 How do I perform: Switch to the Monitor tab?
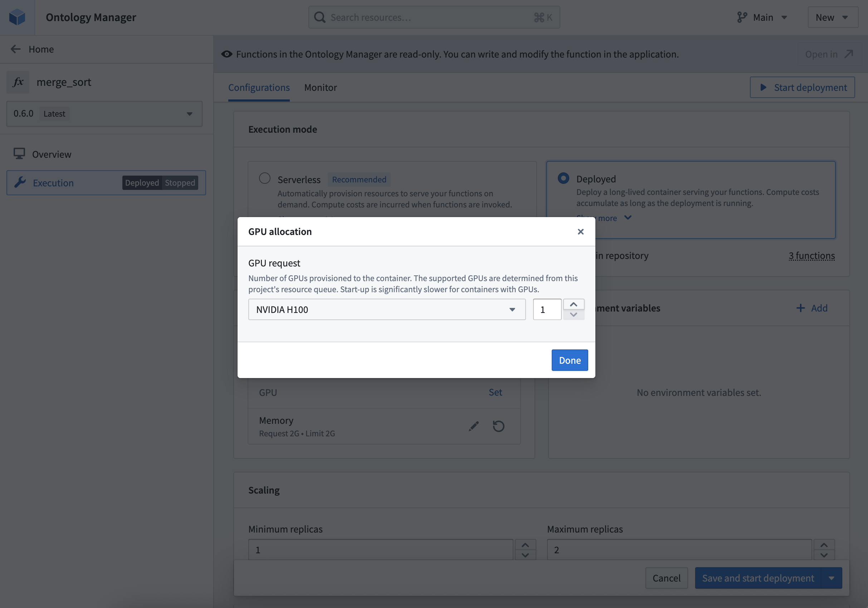320,87
